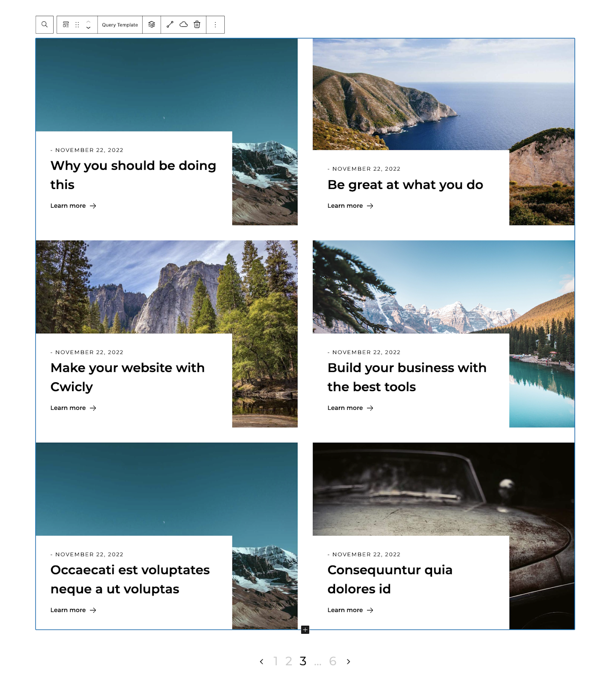Select pagination page 6
Viewport: 616px width, 681px height.
click(333, 661)
